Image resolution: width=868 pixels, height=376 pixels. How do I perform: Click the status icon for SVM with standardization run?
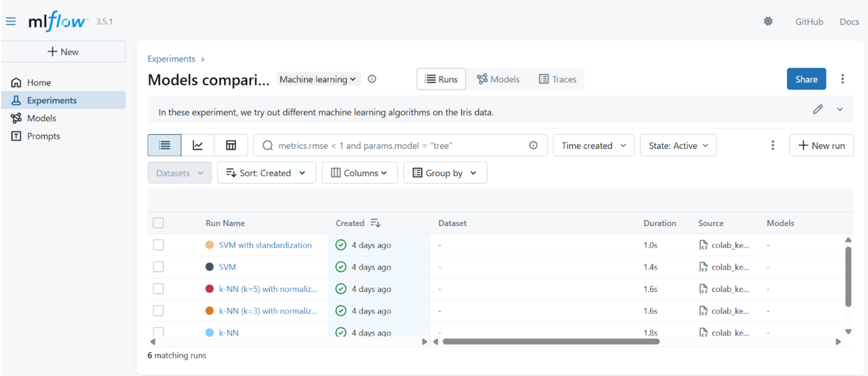341,245
